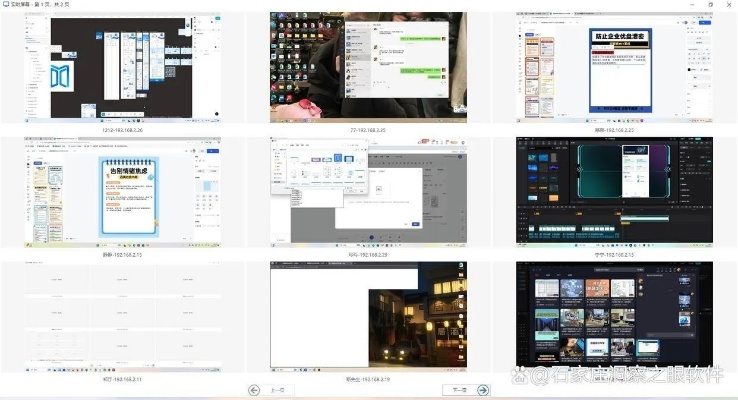This screenshot has height=400, width=738.
Task: View the dark video editor screen thumbnail
Action: pyautogui.click(x=615, y=192)
